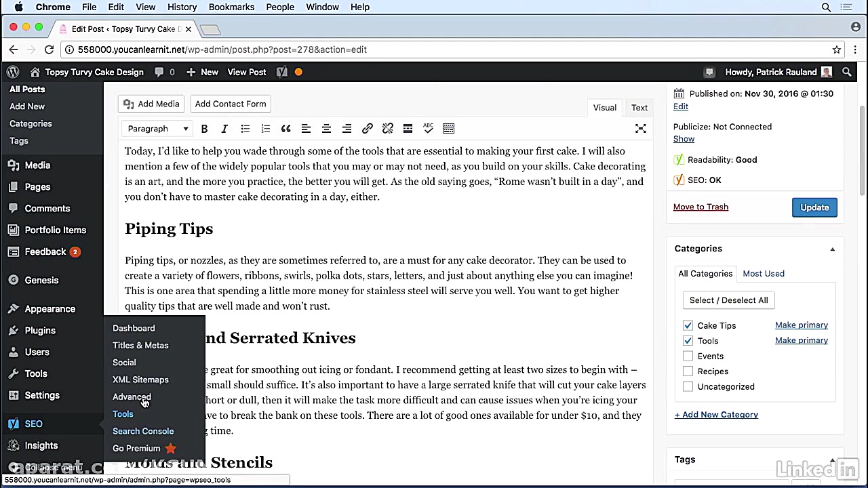Screen dimensions: 868x488
Task: Open admin bar search magnifier
Action: [x=847, y=72]
